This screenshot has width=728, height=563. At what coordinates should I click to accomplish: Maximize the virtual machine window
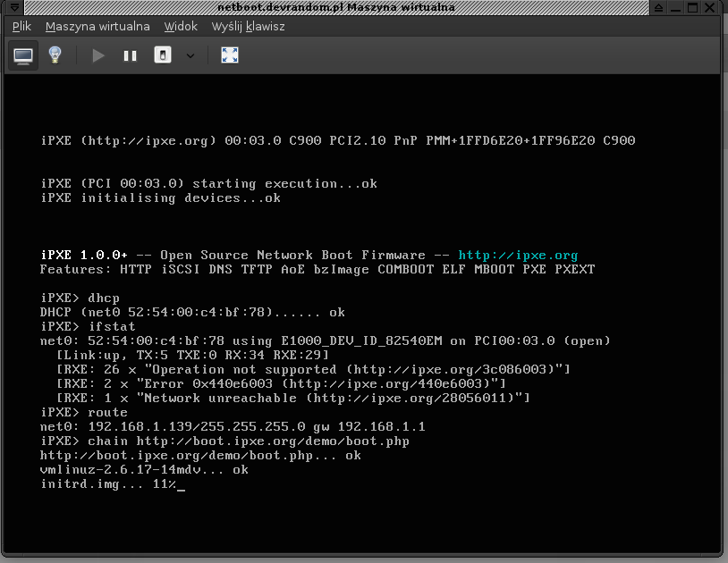[x=692, y=7]
